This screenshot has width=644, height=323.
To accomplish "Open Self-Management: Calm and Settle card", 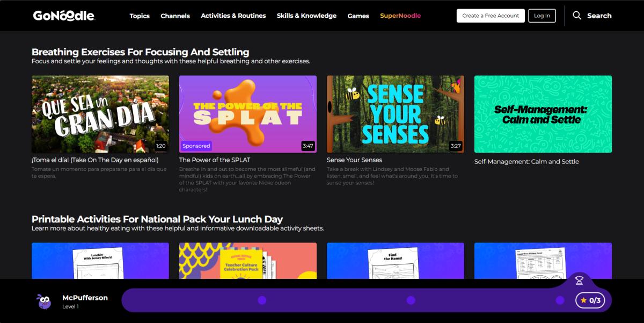I will tap(543, 114).
